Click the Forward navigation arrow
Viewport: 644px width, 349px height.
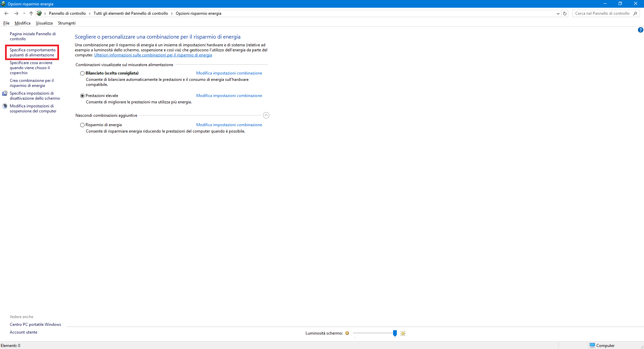(16, 13)
